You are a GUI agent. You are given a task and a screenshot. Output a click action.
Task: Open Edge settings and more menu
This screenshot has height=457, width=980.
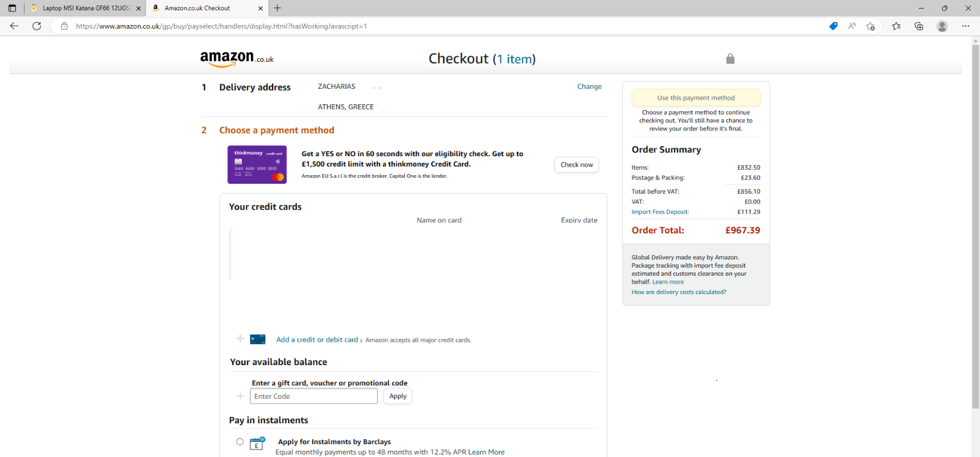coord(965,26)
